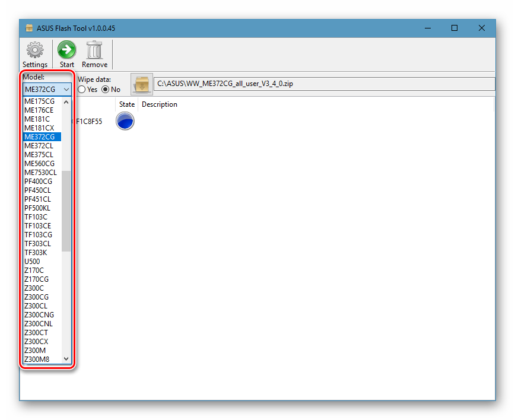Click the green Start arrow icon
This screenshot has width=515, height=420.
click(x=66, y=50)
